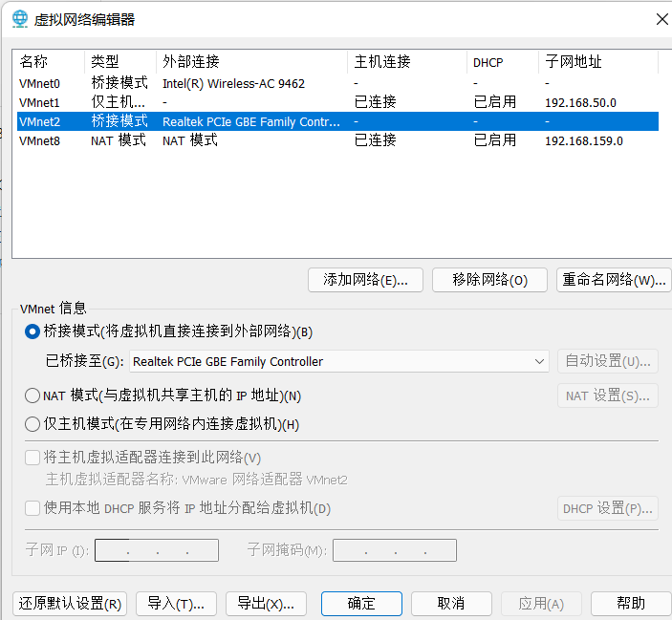Click 已启用 in the VMnet8 row
672x620 pixels.
(x=494, y=140)
